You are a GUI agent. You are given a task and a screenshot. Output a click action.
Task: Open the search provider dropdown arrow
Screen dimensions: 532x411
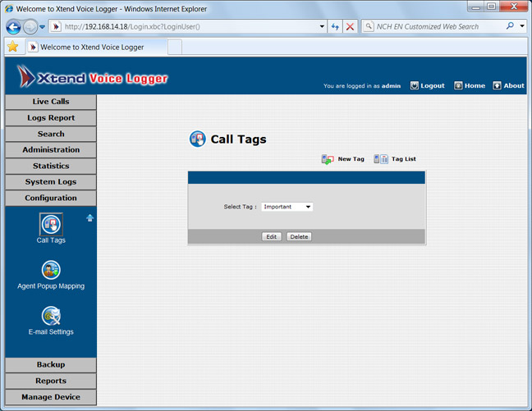pyautogui.click(x=522, y=26)
